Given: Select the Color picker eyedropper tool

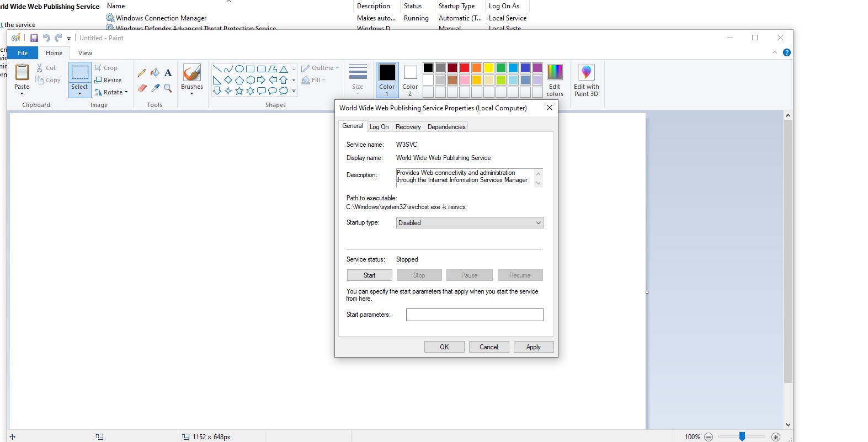Looking at the screenshot, I should click(155, 88).
